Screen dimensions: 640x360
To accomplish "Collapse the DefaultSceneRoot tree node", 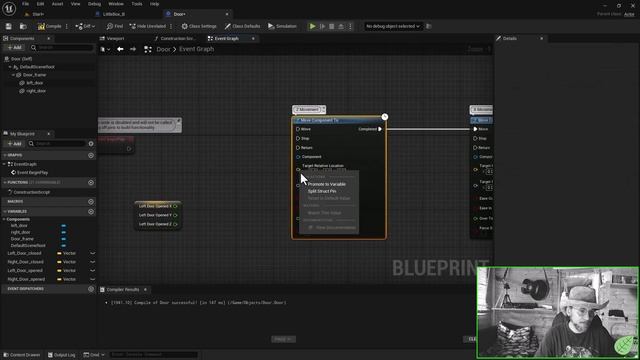I will click(10, 67).
